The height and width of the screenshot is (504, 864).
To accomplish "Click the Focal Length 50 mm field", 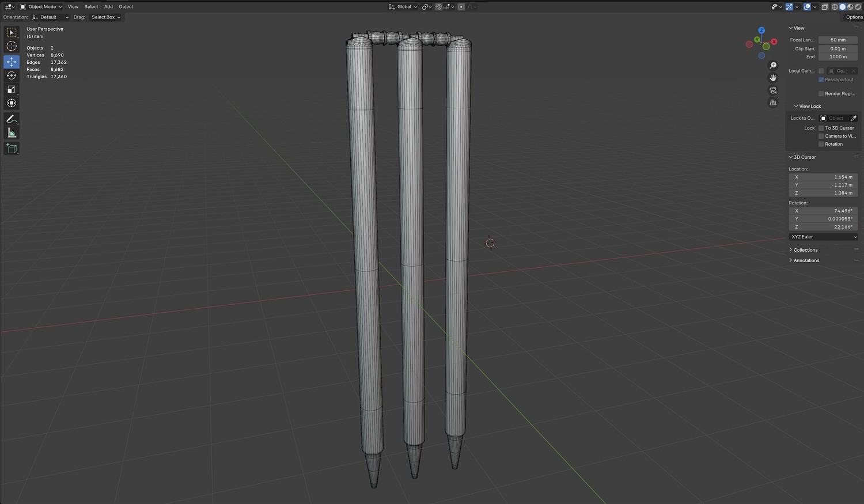I will 838,40.
